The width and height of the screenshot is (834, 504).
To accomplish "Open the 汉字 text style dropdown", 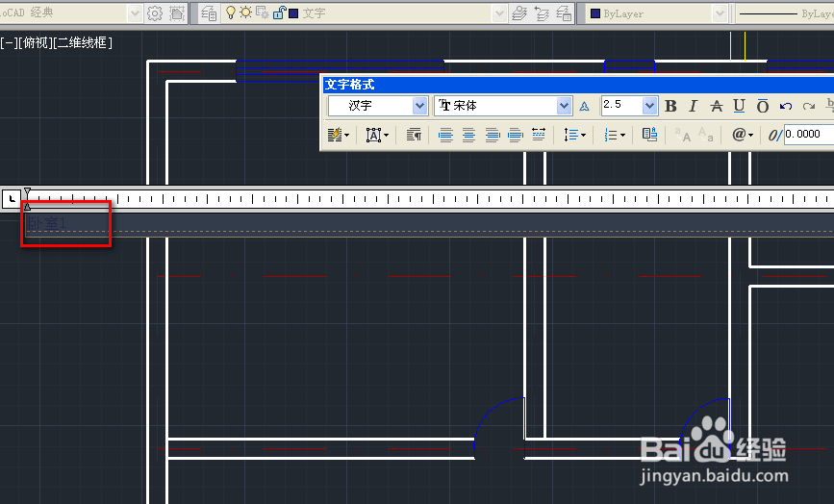I will [x=419, y=106].
